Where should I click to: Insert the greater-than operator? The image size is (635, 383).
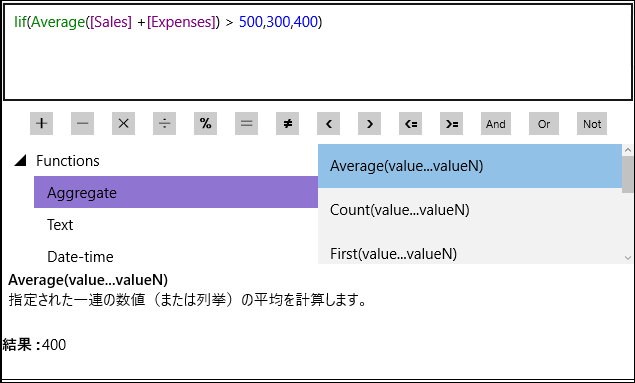pyautogui.click(x=369, y=123)
